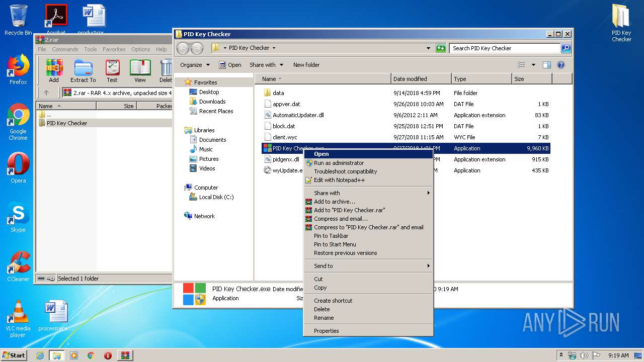Click WinRAR icon in taskbar
Screen dimensions: 644x362
[x=125, y=355]
